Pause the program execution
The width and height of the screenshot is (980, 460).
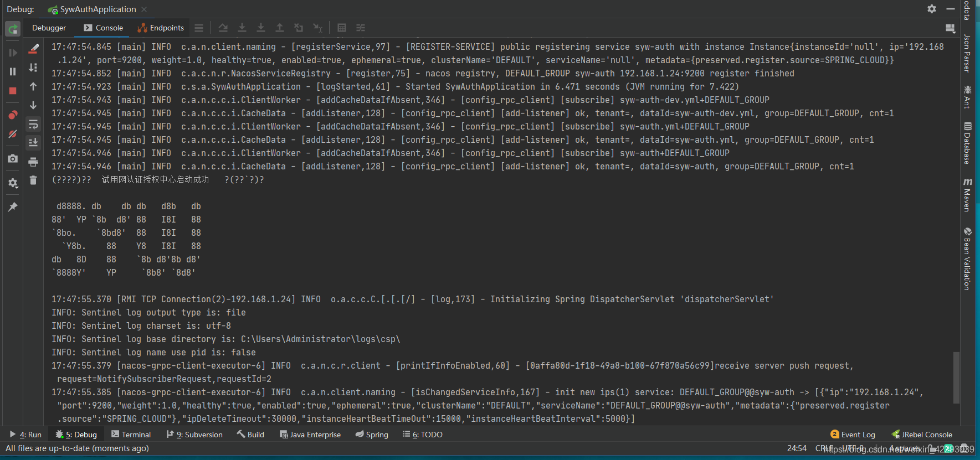[13, 71]
